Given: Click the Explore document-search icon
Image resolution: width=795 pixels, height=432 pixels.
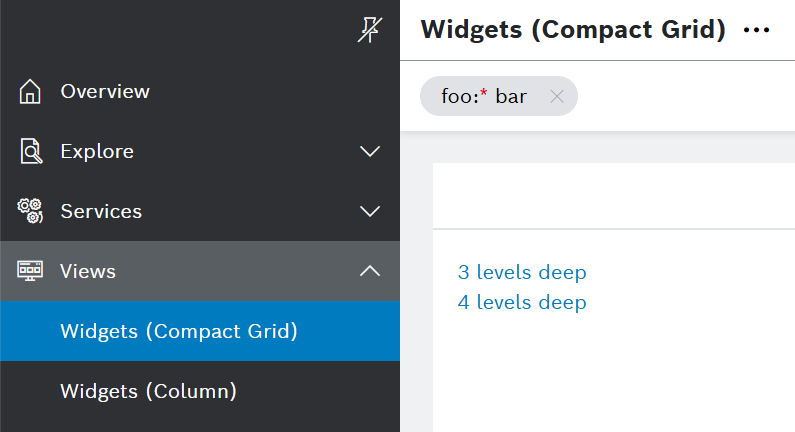Looking at the screenshot, I should [31, 152].
